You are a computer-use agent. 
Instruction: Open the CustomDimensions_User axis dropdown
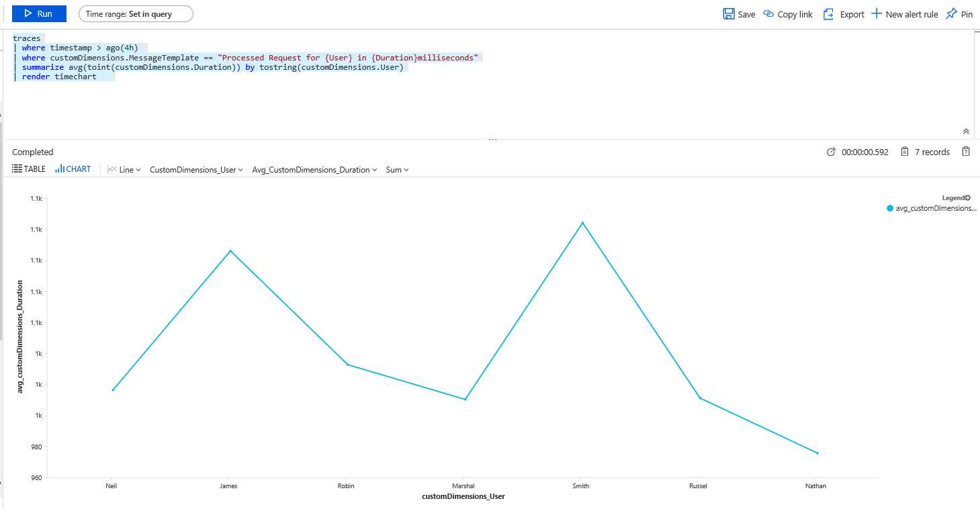coord(196,170)
